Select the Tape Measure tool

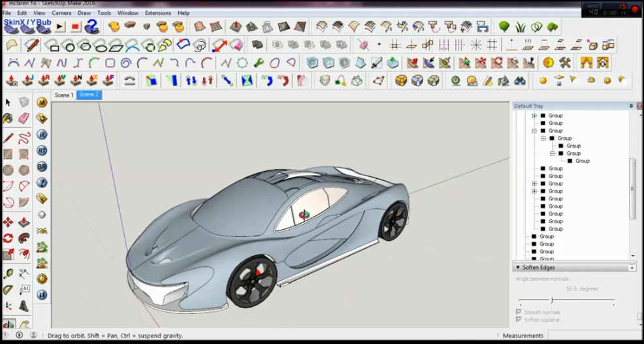coord(8,274)
